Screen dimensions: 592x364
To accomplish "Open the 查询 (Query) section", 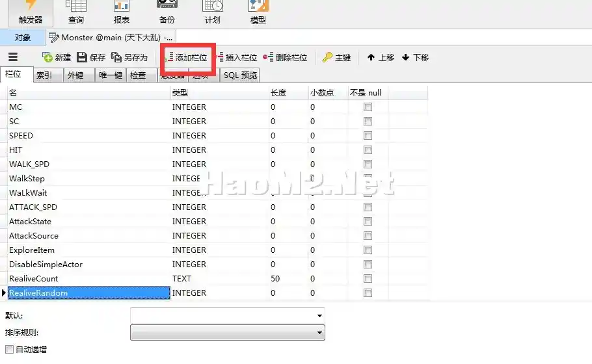I will [x=76, y=13].
